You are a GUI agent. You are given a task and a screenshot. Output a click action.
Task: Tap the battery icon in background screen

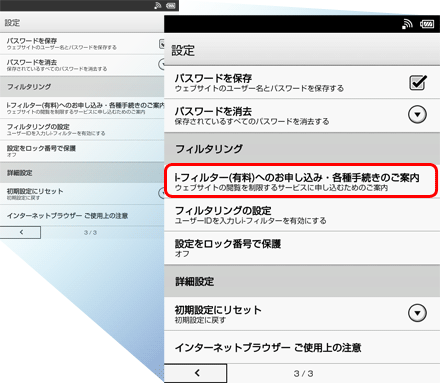tap(171, 6)
